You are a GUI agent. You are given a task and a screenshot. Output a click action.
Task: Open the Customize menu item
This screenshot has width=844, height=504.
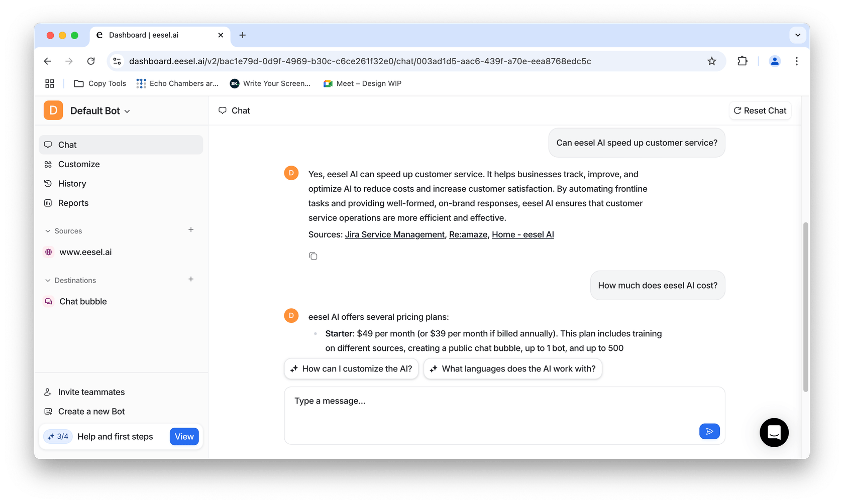[79, 164]
